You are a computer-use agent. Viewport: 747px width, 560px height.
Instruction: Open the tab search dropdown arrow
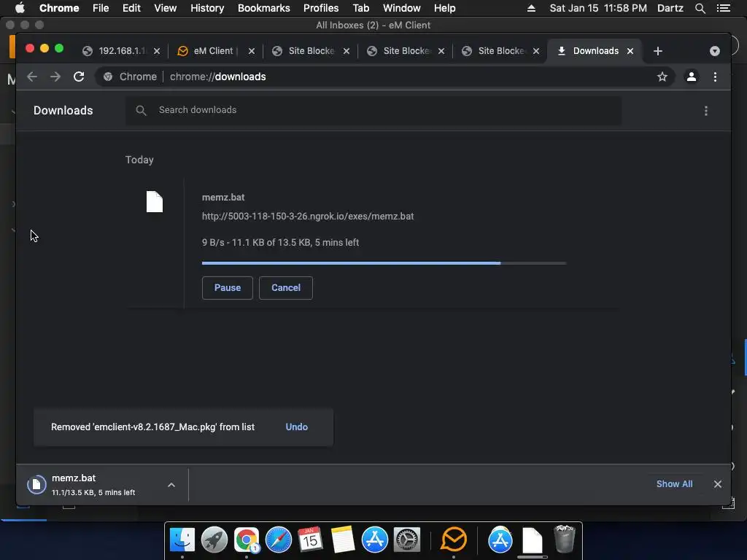pyautogui.click(x=715, y=51)
